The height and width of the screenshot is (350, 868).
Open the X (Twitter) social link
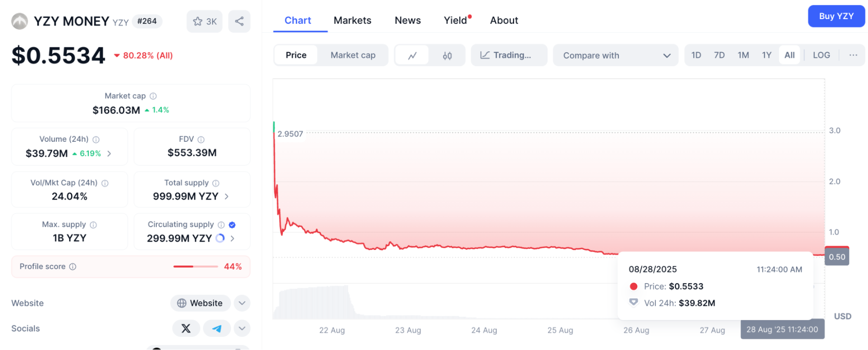point(186,328)
